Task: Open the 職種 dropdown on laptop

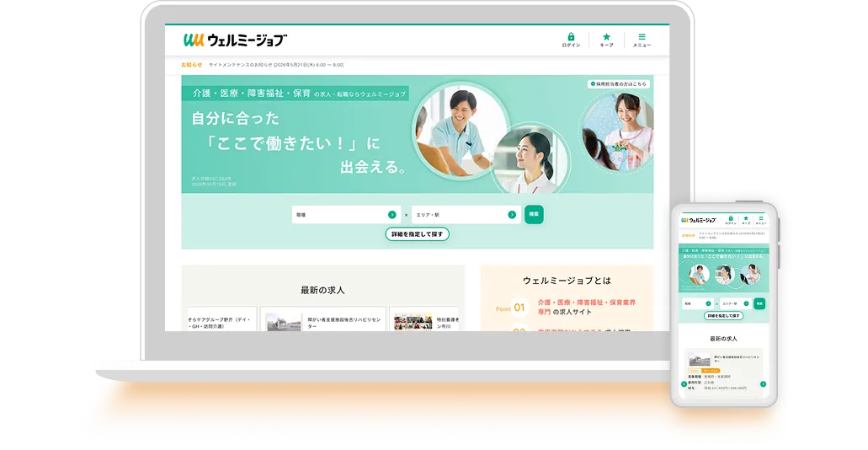Action: click(346, 215)
